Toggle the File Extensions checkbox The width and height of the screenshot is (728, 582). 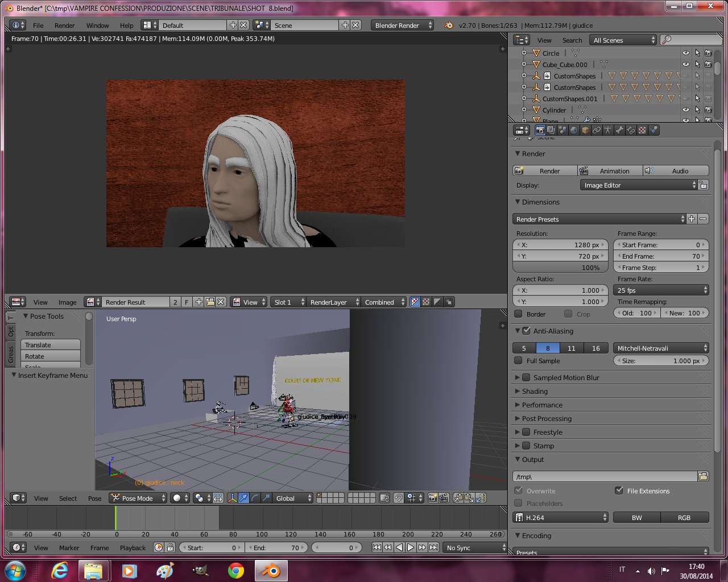[x=619, y=490]
